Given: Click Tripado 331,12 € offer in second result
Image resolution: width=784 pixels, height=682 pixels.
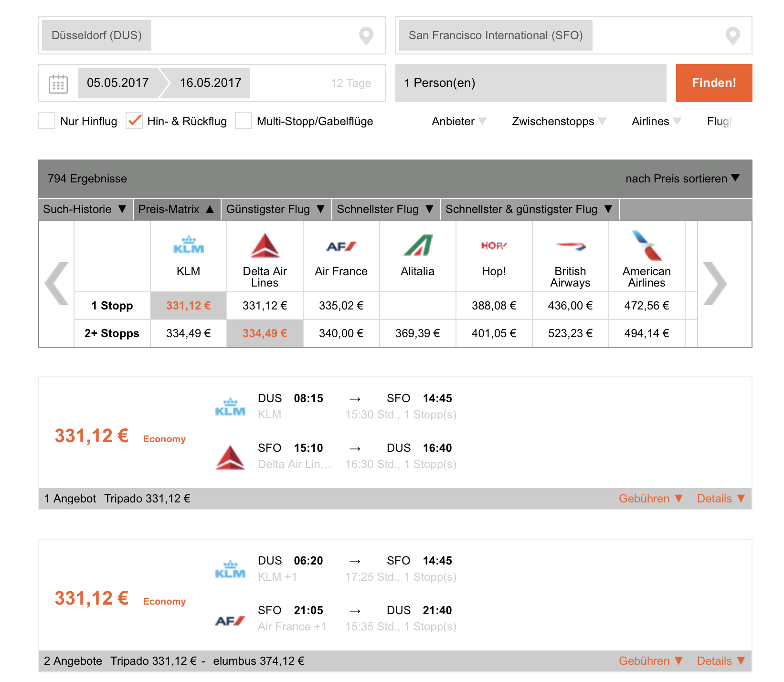Looking at the screenshot, I should (153, 661).
